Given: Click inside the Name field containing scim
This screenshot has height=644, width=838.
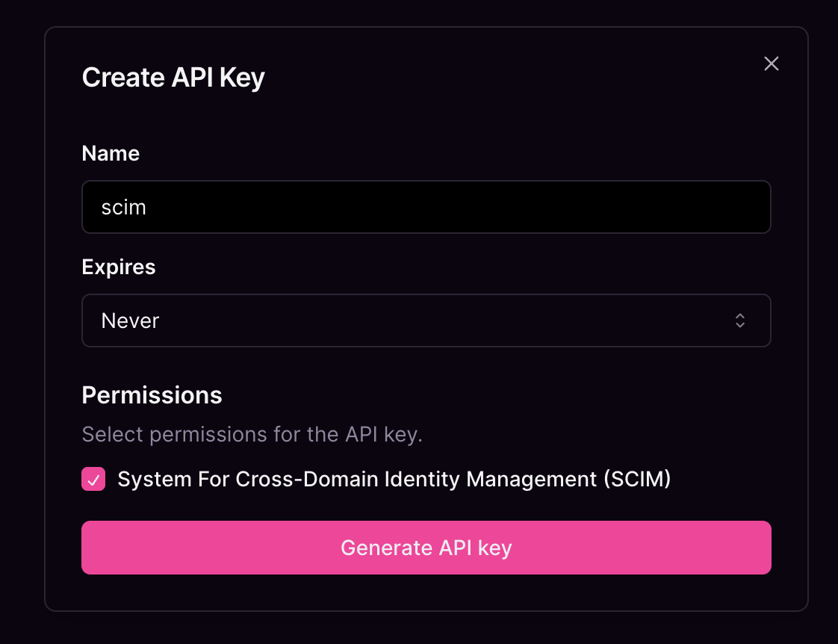Looking at the screenshot, I should click(x=426, y=207).
